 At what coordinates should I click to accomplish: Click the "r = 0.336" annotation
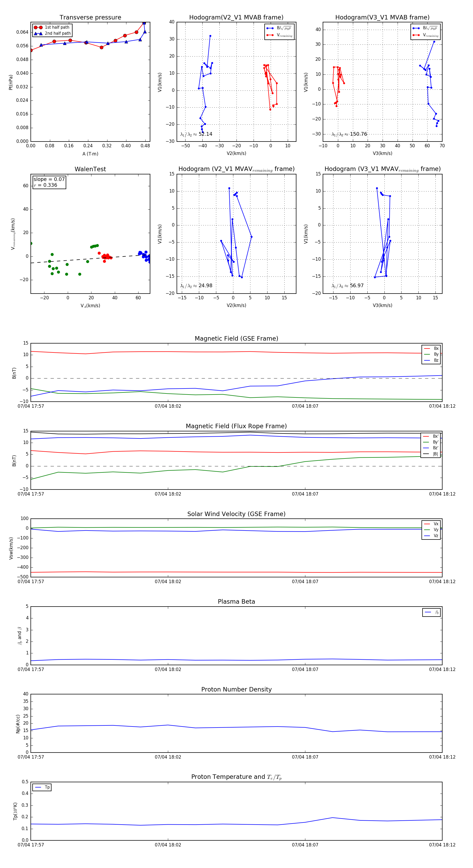(45, 185)
